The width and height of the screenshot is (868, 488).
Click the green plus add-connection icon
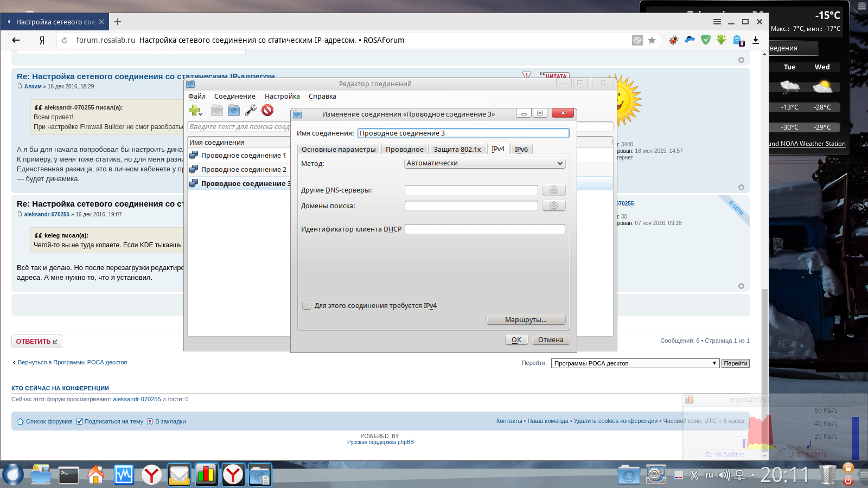pos(195,110)
